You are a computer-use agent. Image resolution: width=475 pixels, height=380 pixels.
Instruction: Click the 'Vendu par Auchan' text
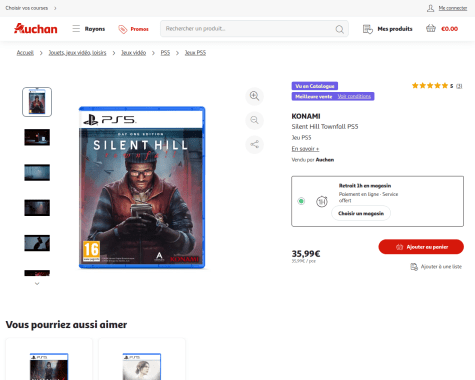tap(313, 160)
